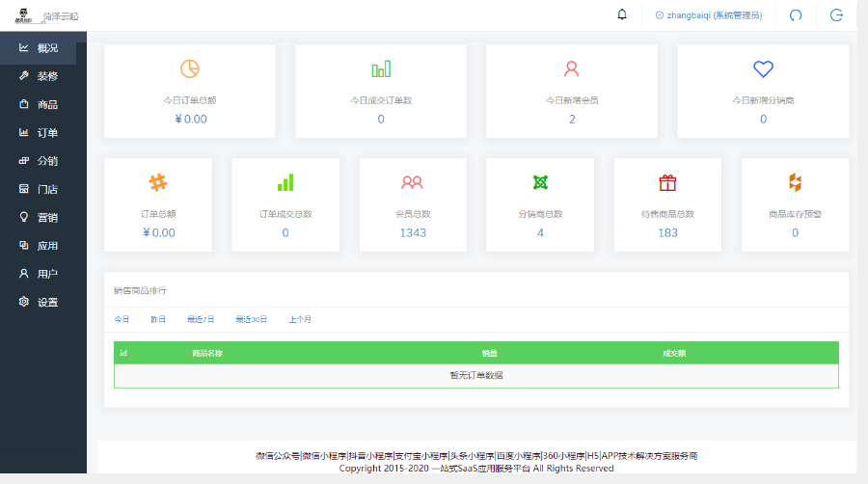Image resolution: width=868 pixels, height=484 pixels.
Task: Click the green bar chart icon for 订单成交总数
Action: 285,182
